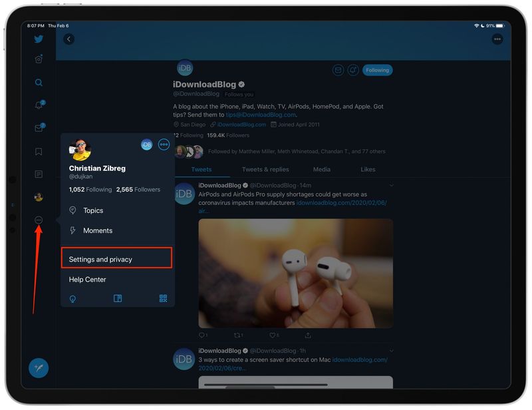Open profile avatar in sidebar
This screenshot has width=532, height=410.
coord(39,197)
